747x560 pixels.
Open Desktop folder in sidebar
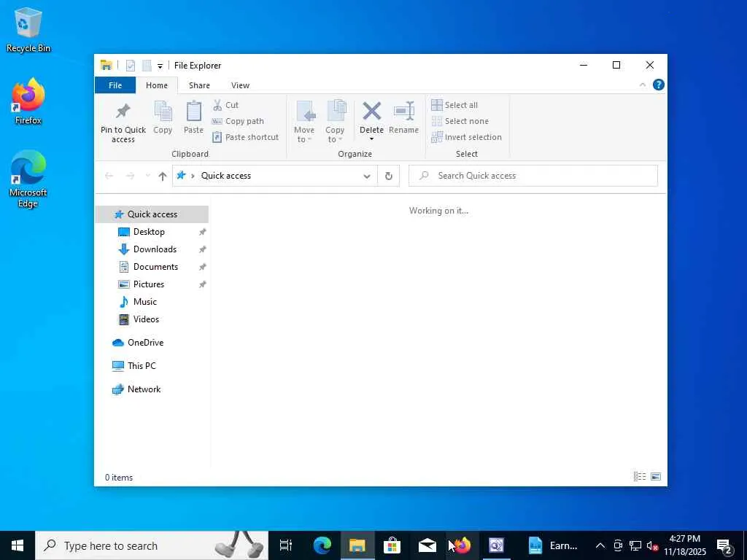click(149, 232)
